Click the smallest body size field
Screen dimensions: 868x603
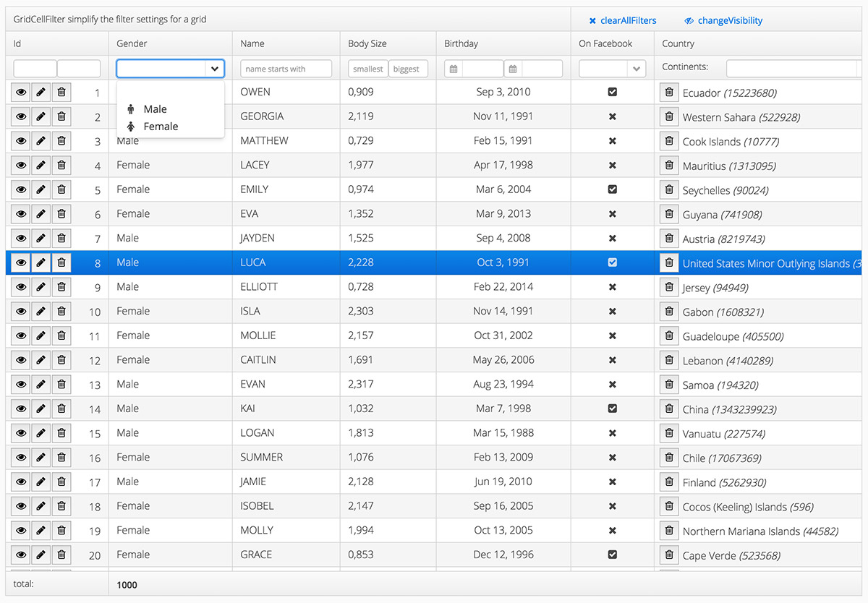point(368,69)
